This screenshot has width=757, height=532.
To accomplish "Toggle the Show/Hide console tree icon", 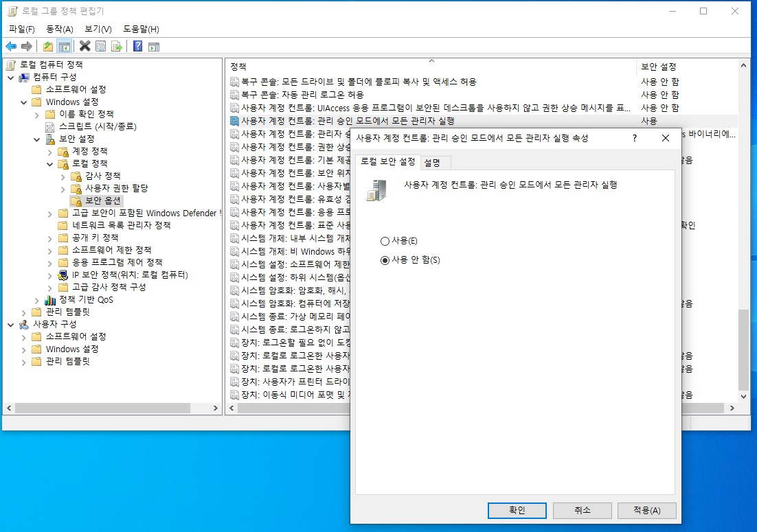I will (x=64, y=46).
